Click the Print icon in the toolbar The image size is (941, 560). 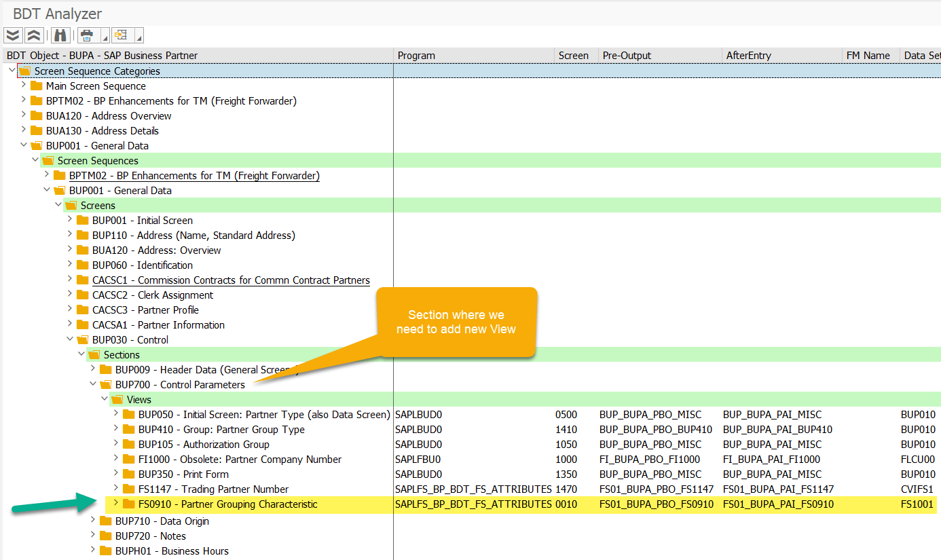tap(85, 35)
